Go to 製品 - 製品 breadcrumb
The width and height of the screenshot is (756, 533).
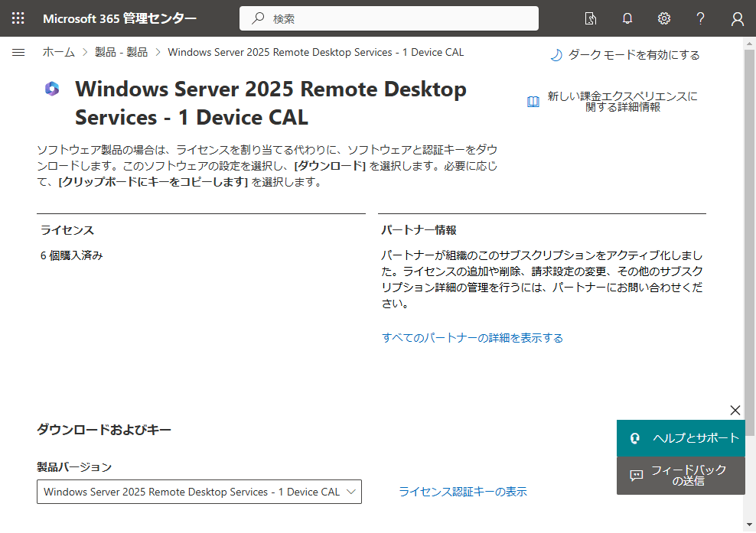pyautogui.click(x=121, y=52)
